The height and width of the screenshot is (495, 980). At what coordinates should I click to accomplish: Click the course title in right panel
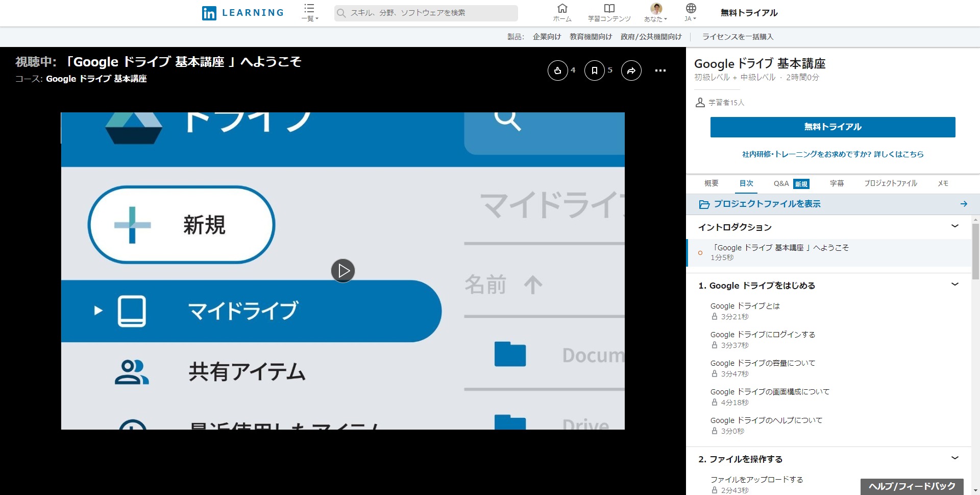click(759, 63)
